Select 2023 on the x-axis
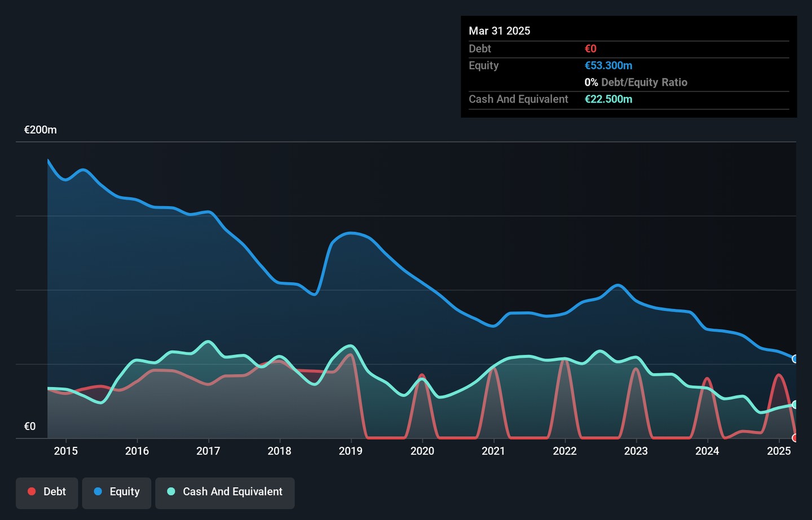The height and width of the screenshot is (520, 812). pyautogui.click(x=636, y=451)
